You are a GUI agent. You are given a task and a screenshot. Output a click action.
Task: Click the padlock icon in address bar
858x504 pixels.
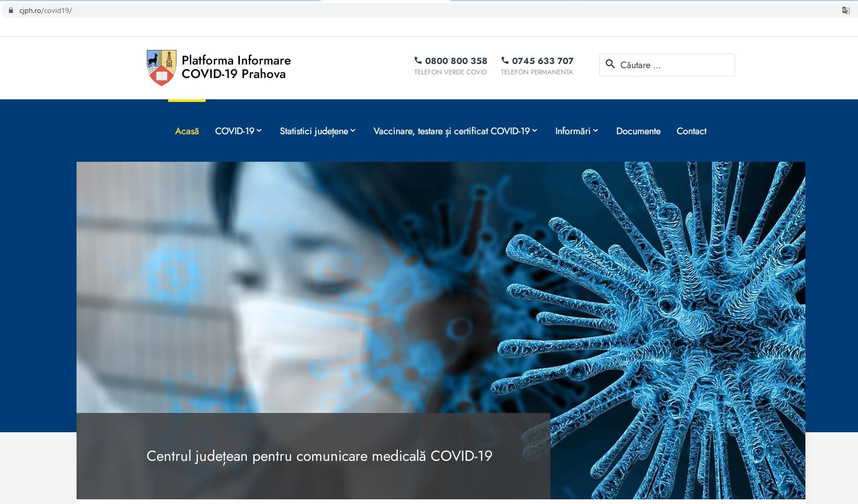(x=10, y=10)
